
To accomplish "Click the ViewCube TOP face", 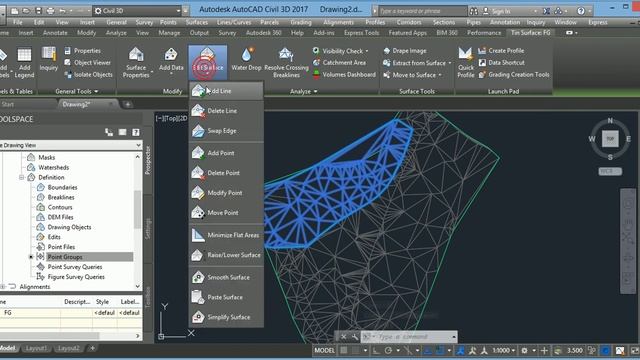I will tap(610, 139).
